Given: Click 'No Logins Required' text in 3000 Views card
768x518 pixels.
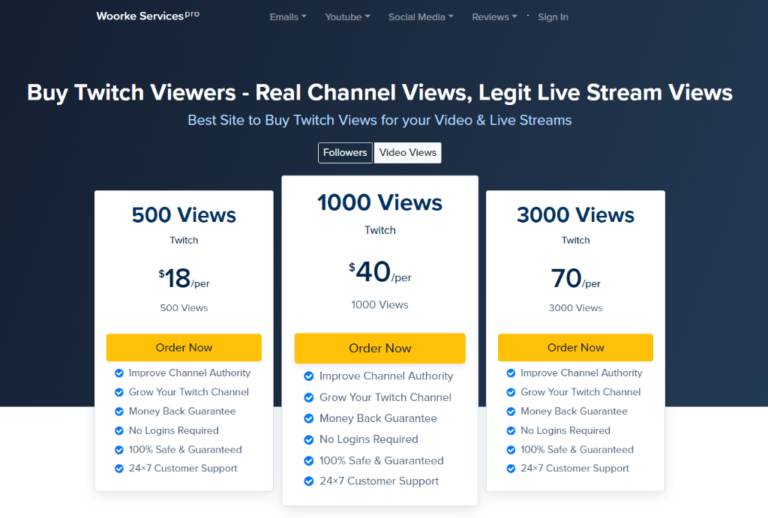Looking at the screenshot, I should pos(565,431).
